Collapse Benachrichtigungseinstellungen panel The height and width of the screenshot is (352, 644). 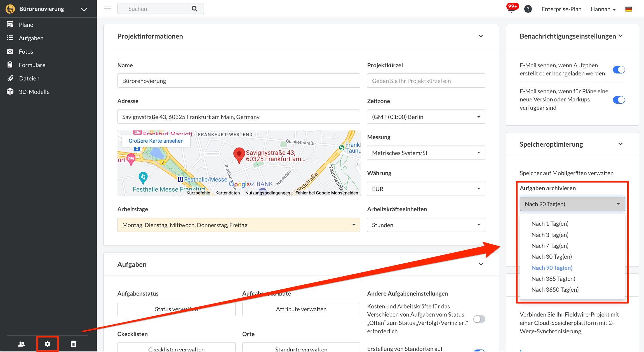pyautogui.click(x=621, y=36)
